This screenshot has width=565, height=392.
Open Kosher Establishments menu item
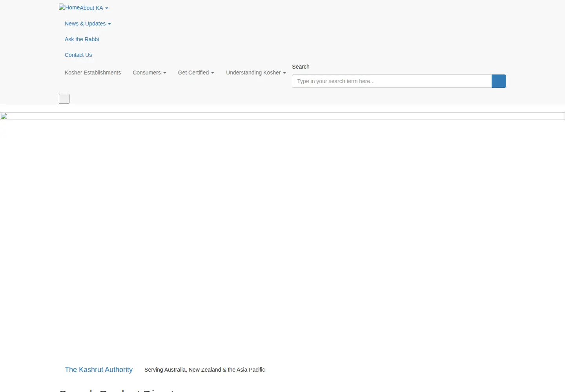pos(93,73)
